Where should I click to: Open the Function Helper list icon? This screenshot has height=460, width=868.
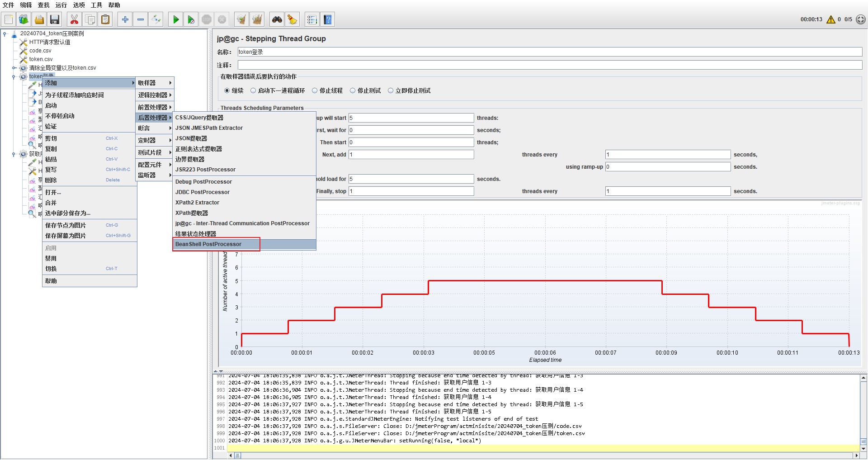point(311,19)
